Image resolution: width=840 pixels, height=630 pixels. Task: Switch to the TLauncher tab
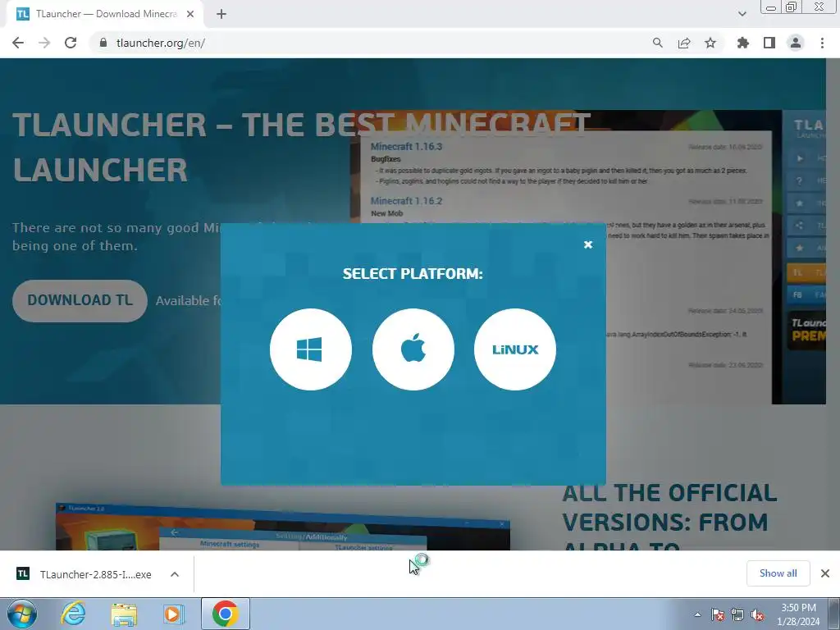104,14
